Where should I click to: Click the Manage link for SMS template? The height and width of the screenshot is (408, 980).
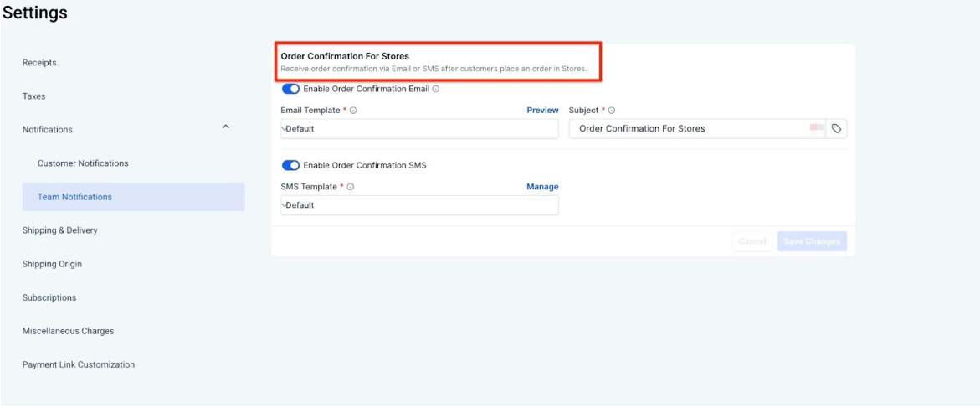pyautogui.click(x=542, y=186)
